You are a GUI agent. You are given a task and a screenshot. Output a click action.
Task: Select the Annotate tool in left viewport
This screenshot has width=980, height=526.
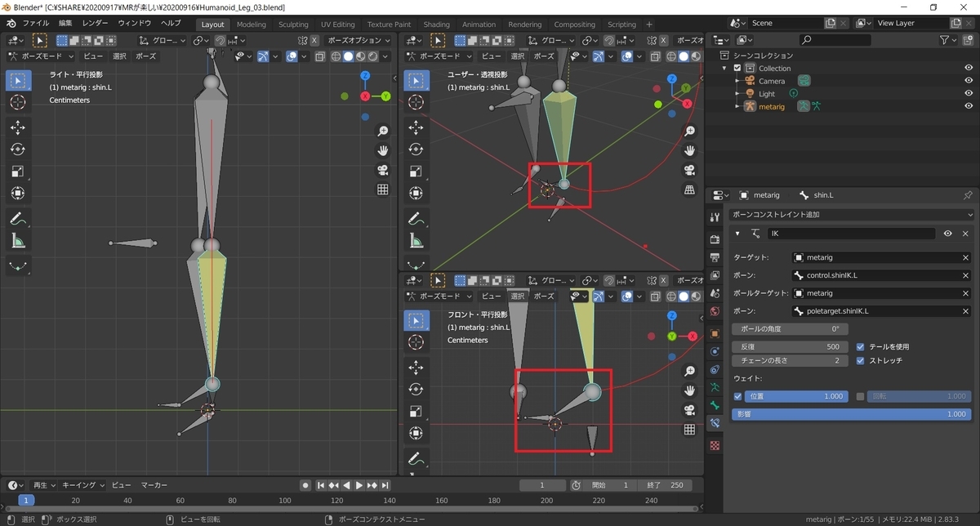18,218
